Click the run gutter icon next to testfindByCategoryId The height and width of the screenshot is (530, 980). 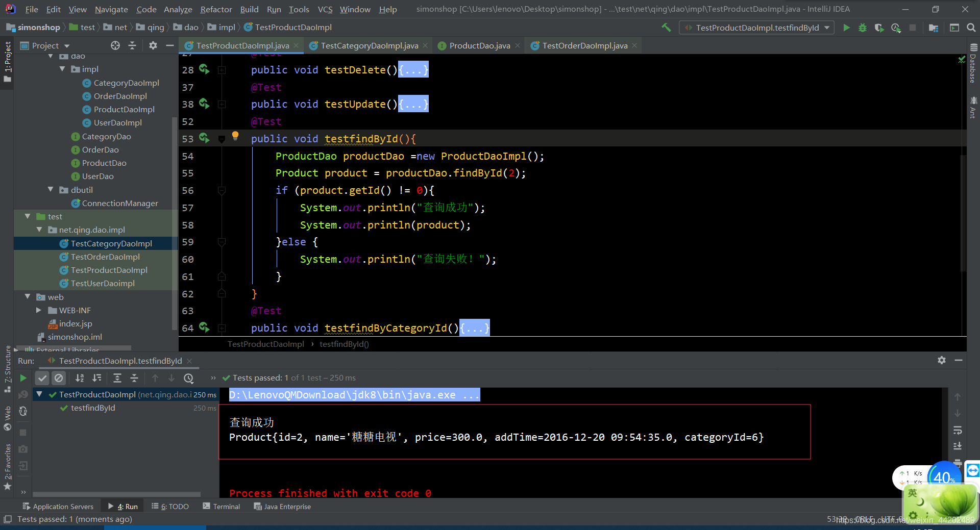[204, 327]
